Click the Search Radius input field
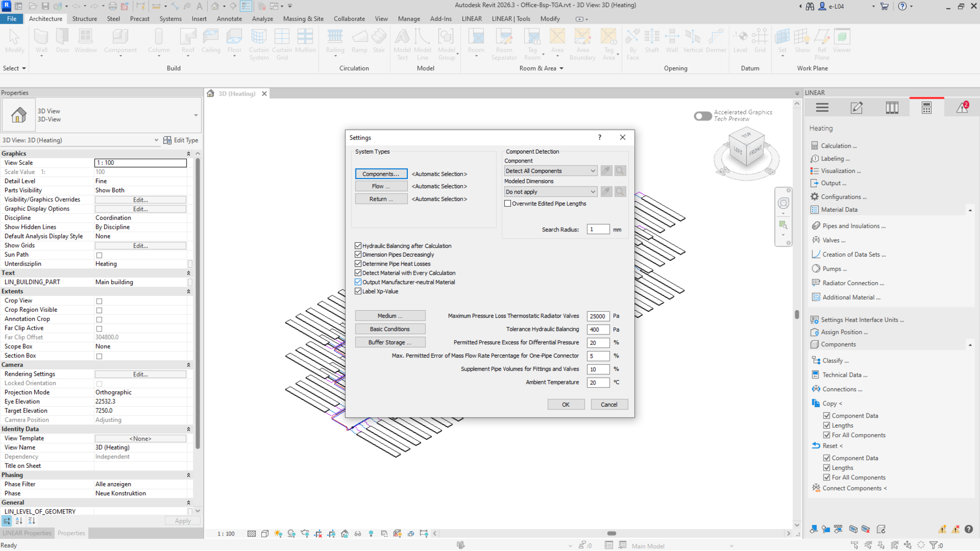 [x=597, y=229]
